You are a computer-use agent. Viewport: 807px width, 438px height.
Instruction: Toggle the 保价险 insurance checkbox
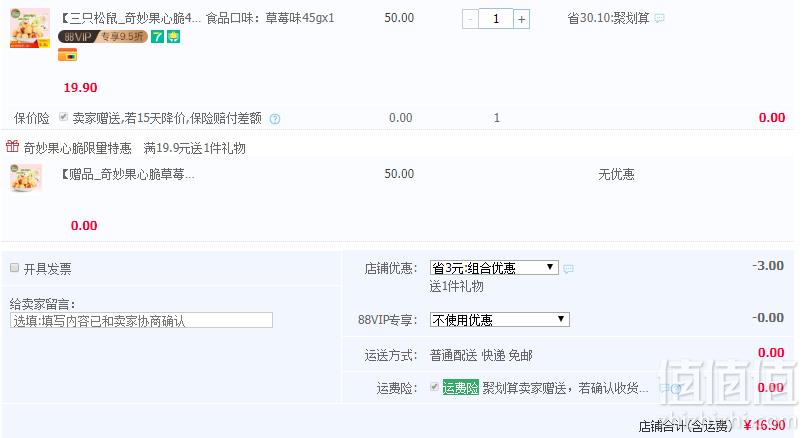pyautogui.click(x=63, y=117)
